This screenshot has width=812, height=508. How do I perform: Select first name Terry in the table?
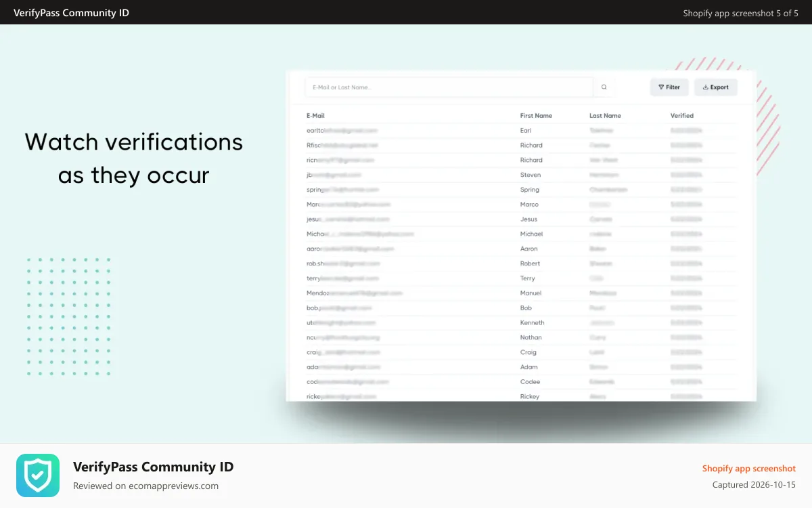(x=528, y=278)
